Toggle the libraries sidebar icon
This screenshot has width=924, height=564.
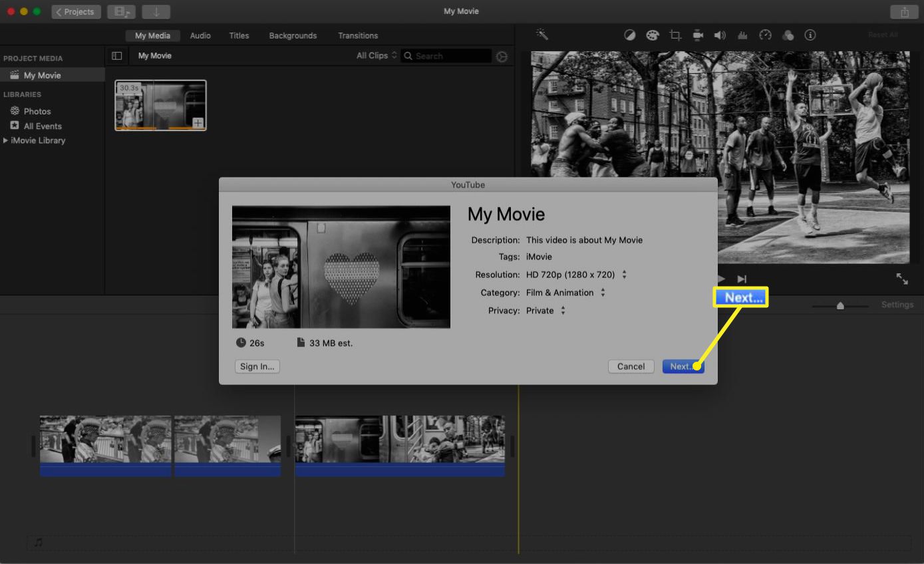(x=116, y=56)
